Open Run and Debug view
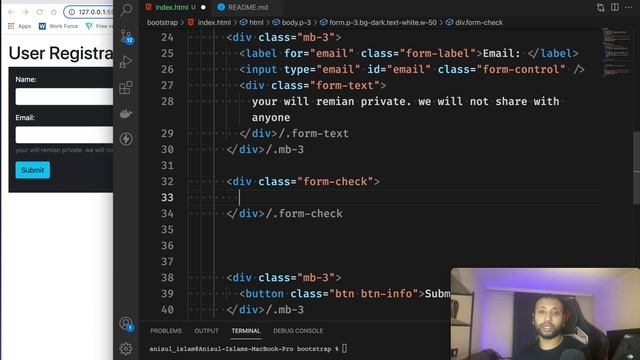 [x=126, y=62]
